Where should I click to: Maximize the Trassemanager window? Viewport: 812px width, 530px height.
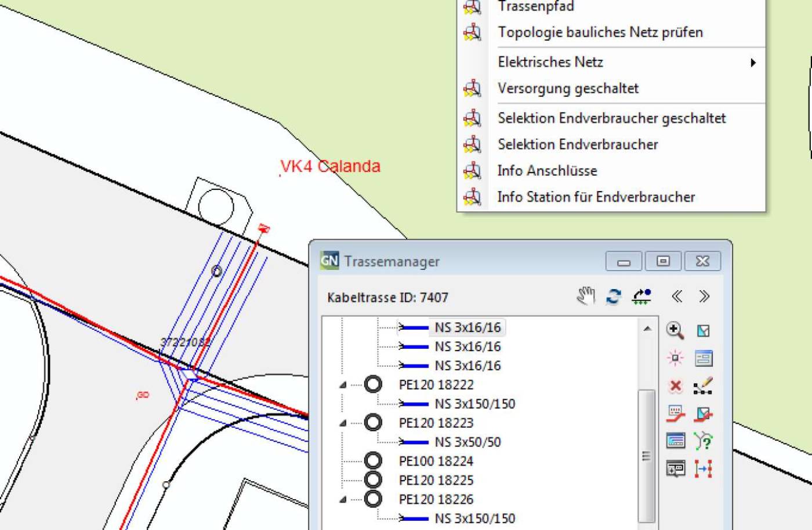tap(663, 261)
